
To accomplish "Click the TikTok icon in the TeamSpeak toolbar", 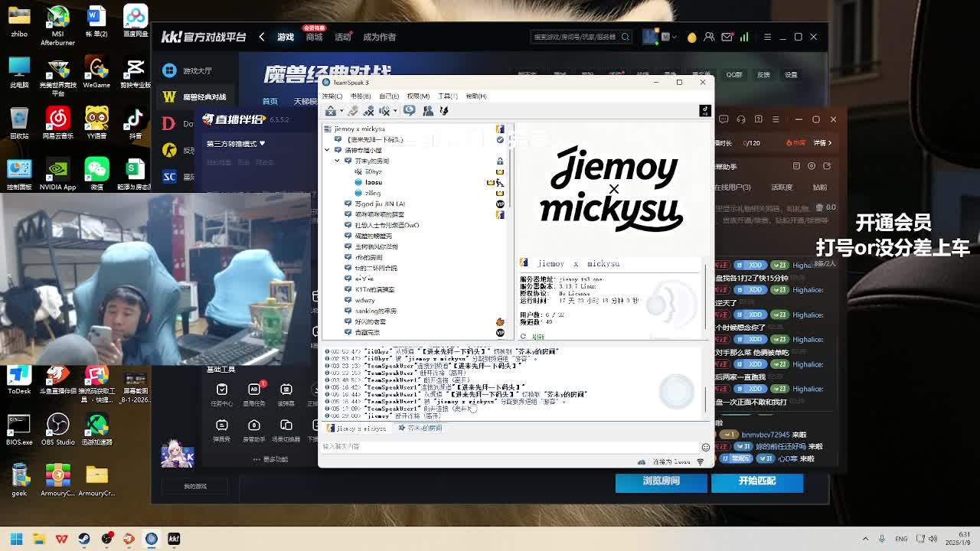I will pos(705,111).
